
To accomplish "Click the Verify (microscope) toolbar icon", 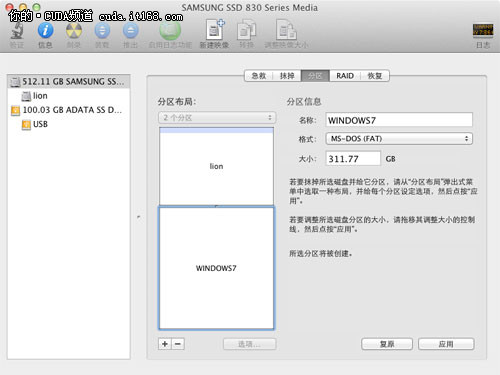I will point(16,31).
